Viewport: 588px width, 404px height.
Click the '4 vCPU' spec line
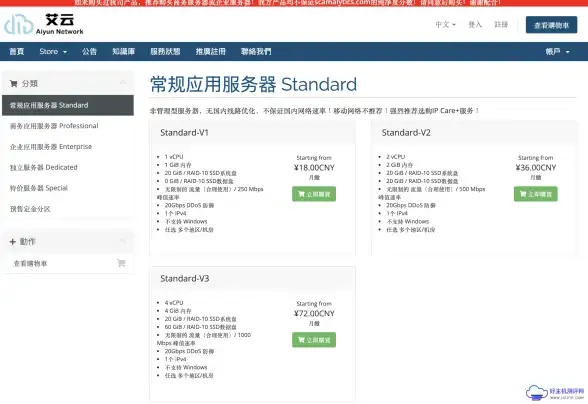click(x=174, y=303)
